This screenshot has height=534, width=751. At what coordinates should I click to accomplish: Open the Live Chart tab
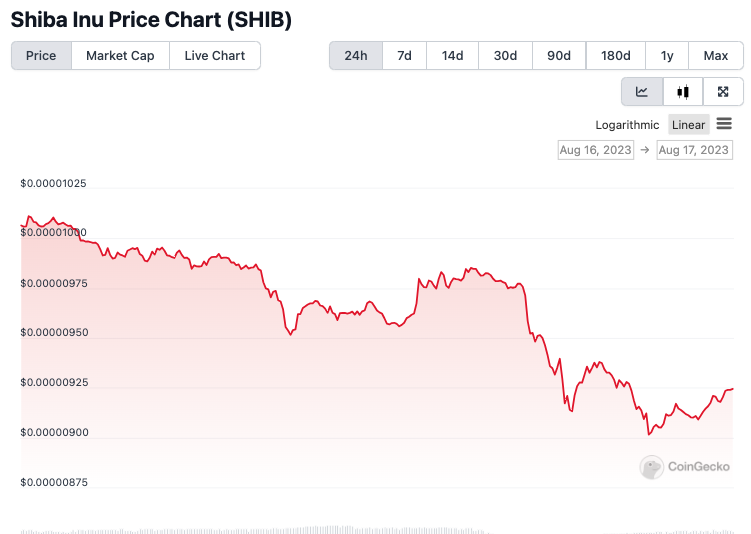214,56
